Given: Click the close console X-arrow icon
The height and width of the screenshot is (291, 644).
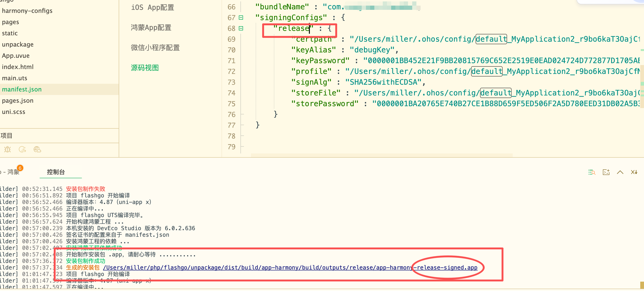Looking at the screenshot, I should click(x=634, y=172).
